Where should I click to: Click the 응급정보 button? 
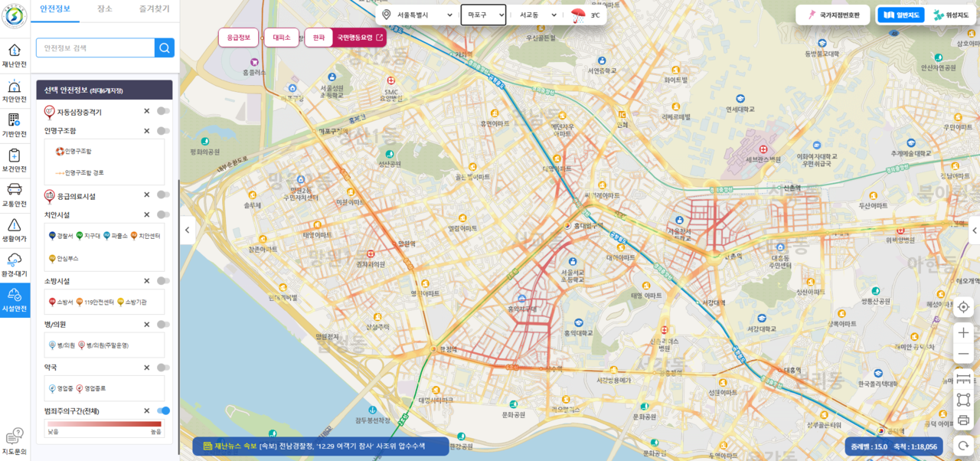(238, 38)
